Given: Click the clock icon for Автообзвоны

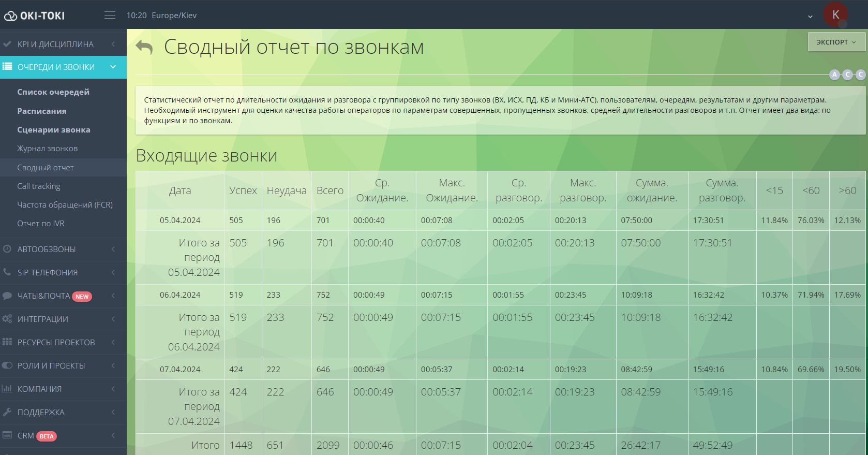Looking at the screenshot, I should coord(7,249).
